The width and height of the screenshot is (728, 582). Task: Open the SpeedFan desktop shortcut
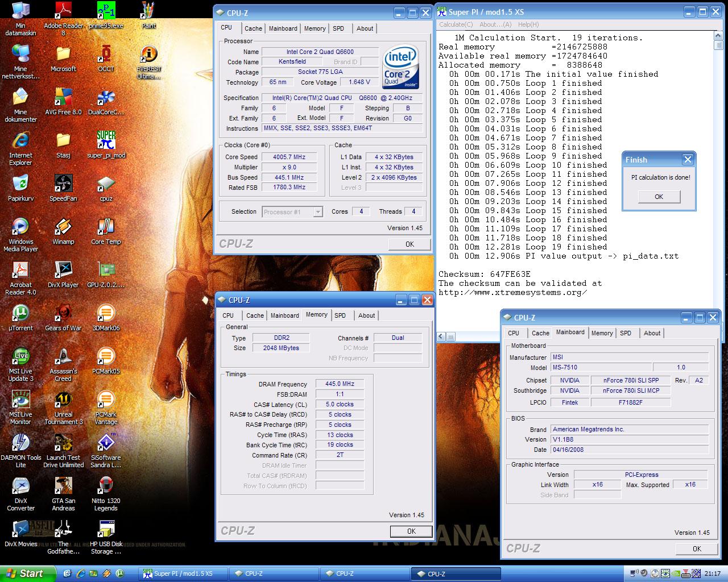(63, 188)
